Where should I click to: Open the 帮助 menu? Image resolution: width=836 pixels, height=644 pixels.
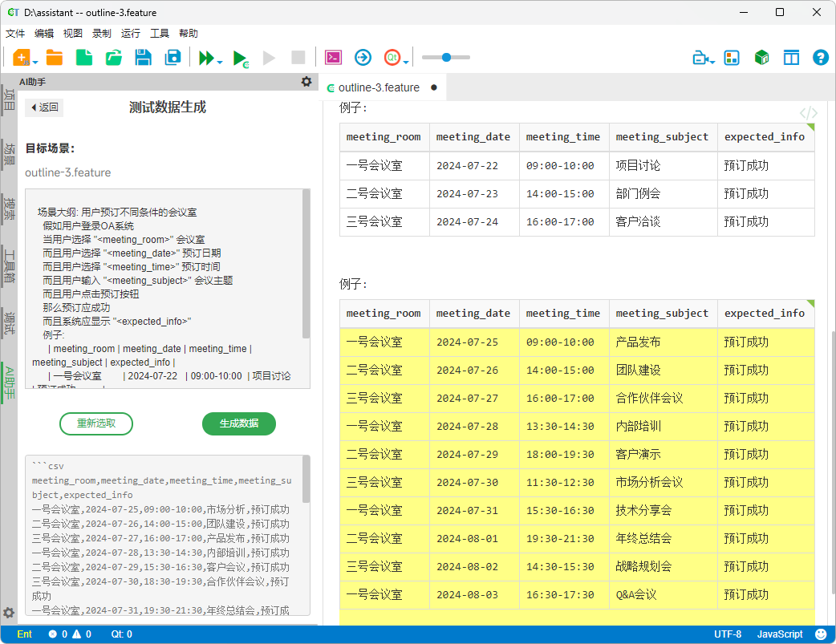(x=189, y=34)
